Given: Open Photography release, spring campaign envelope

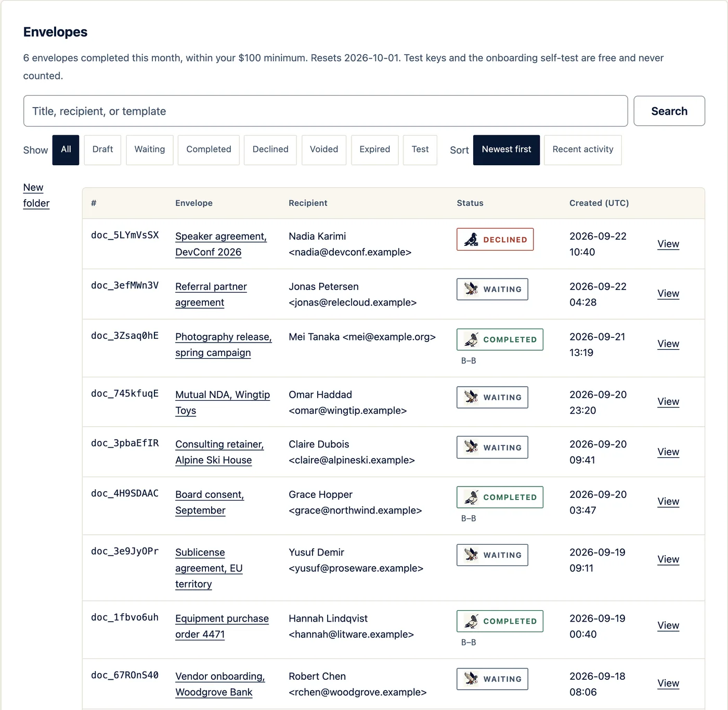Looking at the screenshot, I should click(224, 345).
